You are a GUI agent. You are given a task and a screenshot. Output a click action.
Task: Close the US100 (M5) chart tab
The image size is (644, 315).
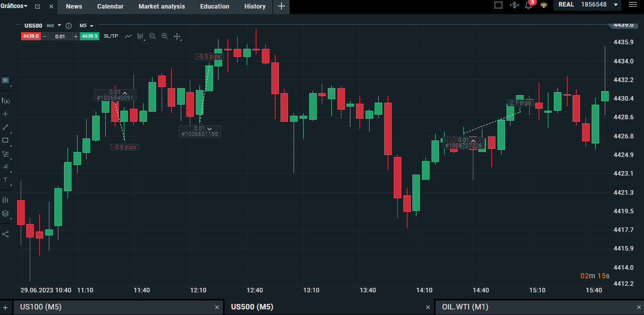coord(217,307)
